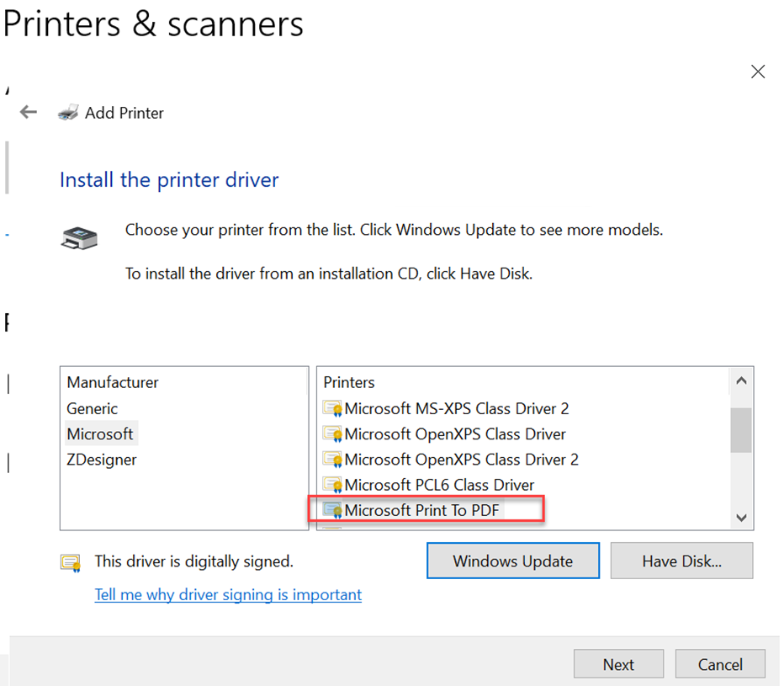Click the digitally signed certificate icon
The image size is (784, 686).
tap(70, 562)
